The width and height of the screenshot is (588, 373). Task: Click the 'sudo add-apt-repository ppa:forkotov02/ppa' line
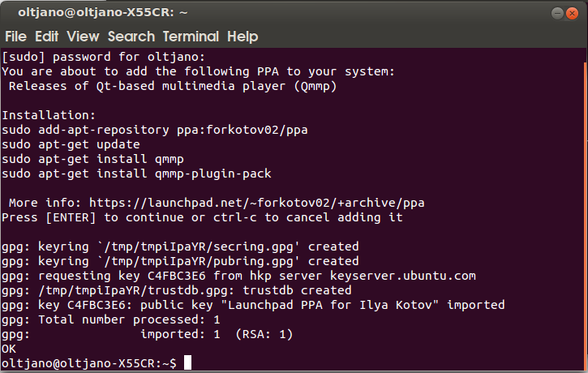click(155, 130)
